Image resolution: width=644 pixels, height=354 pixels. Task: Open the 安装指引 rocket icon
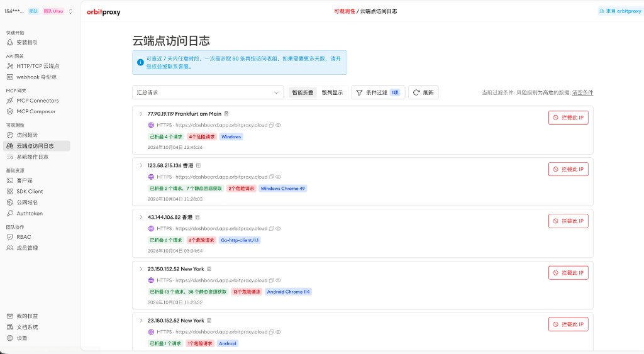pyautogui.click(x=10, y=42)
